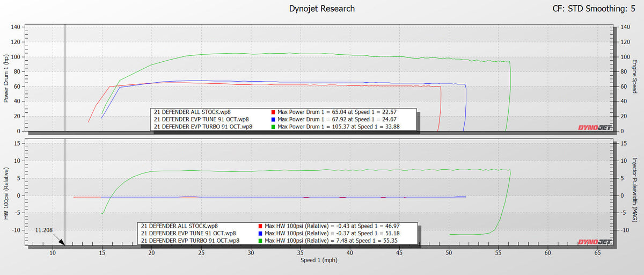
Task: Click the blue swatch for EVP TUNE power
Action: point(274,119)
